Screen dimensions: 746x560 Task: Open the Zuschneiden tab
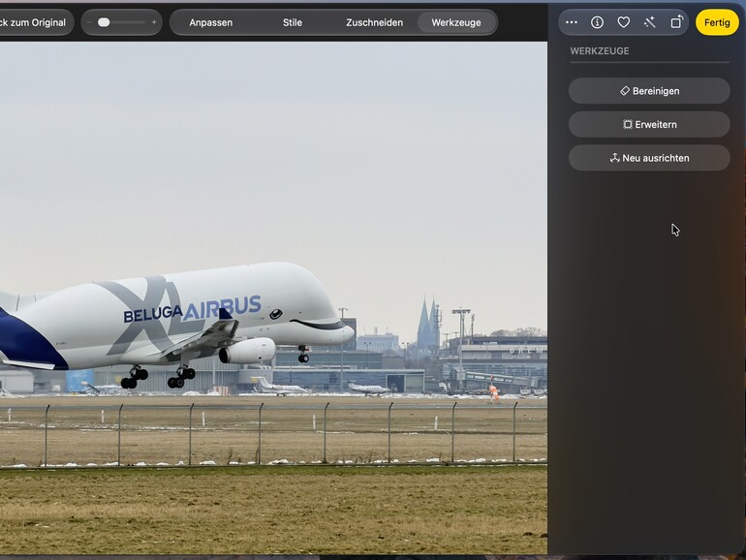click(x=374, y=22)
